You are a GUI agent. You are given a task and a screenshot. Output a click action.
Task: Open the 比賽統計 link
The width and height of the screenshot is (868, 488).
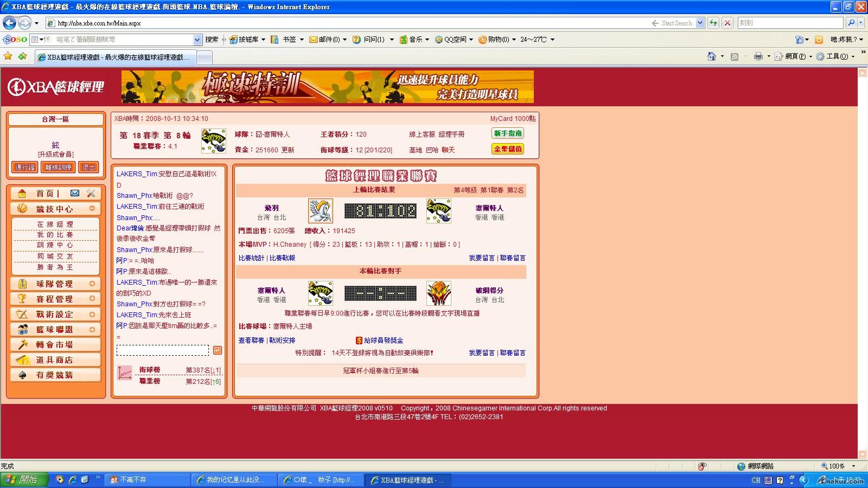pyautogui.click(x=251, y=258)
